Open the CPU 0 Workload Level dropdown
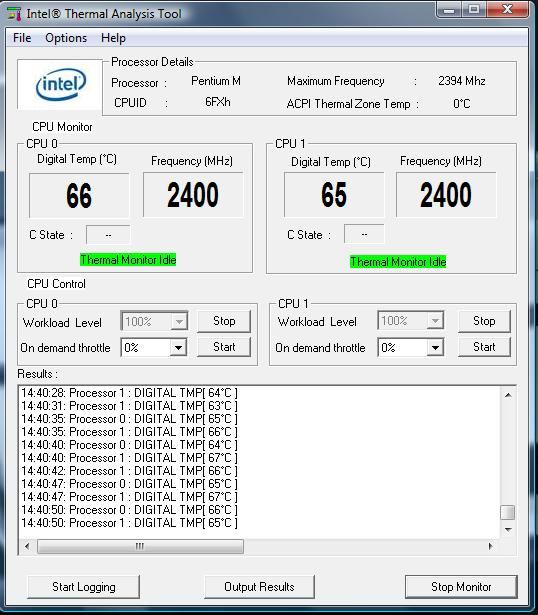The width and height of the screenshot is (538, 615). click(x=179, y=322)
